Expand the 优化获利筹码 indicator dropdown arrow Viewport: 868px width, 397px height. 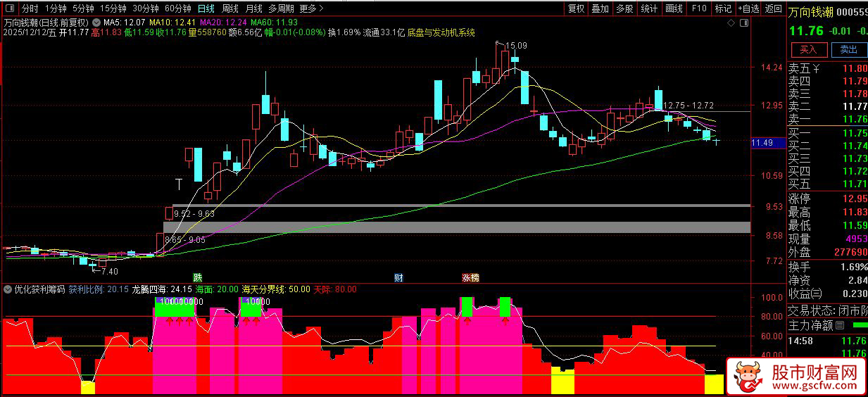point(8,289)
